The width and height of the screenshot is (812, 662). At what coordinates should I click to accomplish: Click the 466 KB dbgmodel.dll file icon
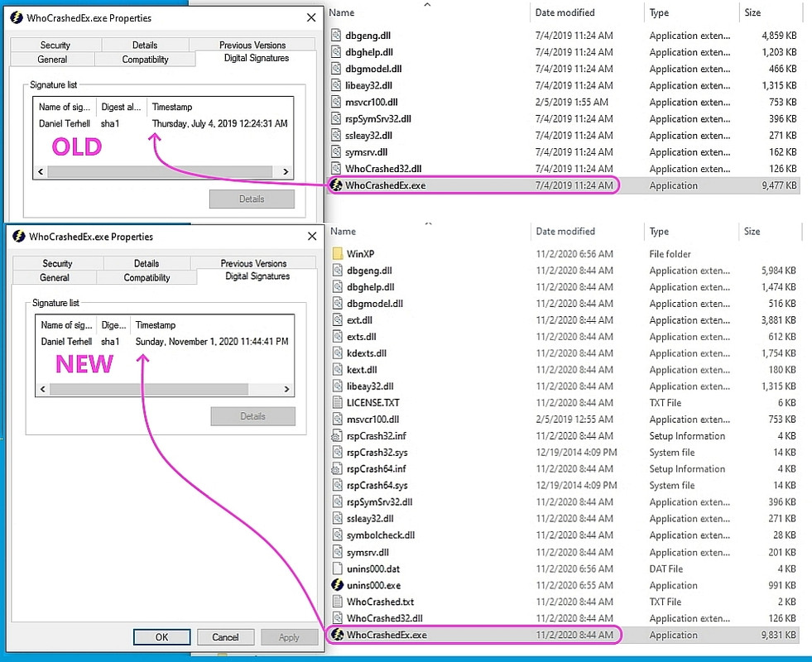pyautogui.click(x=336, y=69)
